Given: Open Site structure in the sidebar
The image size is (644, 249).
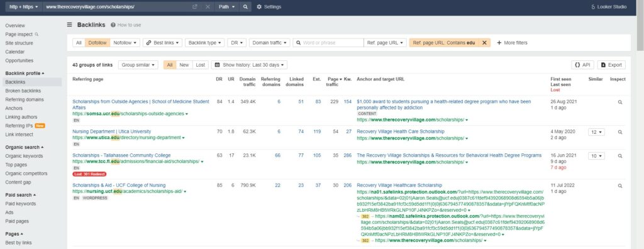Looking at the screenshot, I should point(19,43).
